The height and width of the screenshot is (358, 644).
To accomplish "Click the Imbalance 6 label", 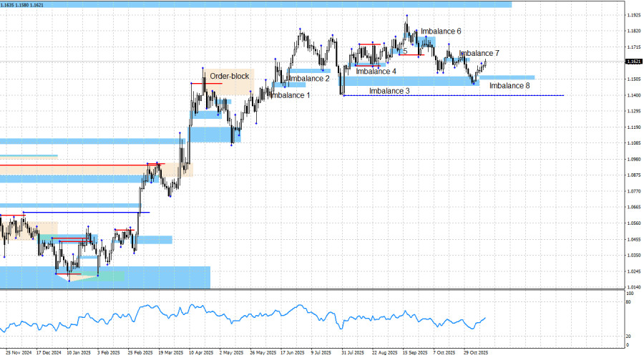I will 441,32.
